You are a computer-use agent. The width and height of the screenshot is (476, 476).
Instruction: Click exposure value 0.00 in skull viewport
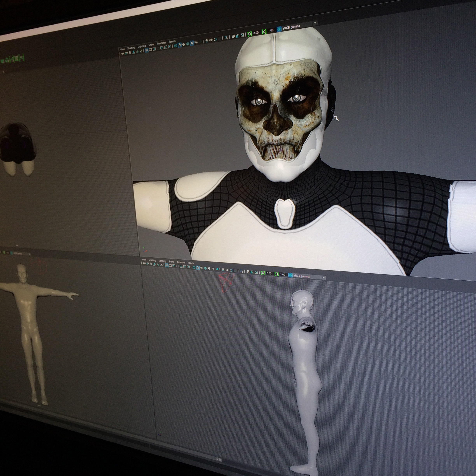[x=256, y=33]
